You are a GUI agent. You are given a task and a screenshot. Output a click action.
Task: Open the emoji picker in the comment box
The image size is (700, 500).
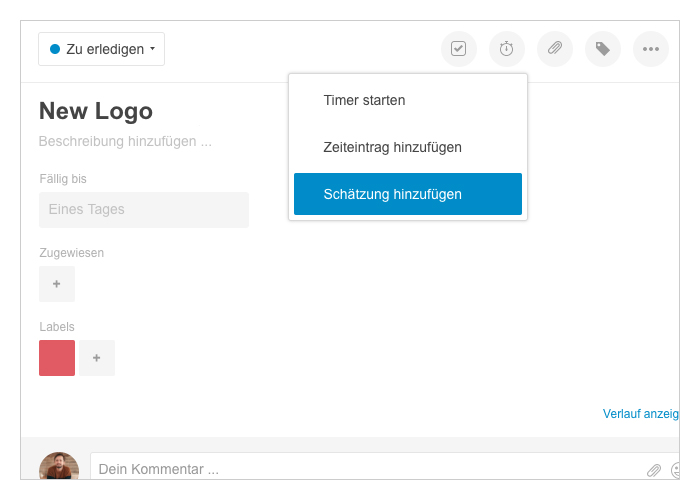click(675, 469)
